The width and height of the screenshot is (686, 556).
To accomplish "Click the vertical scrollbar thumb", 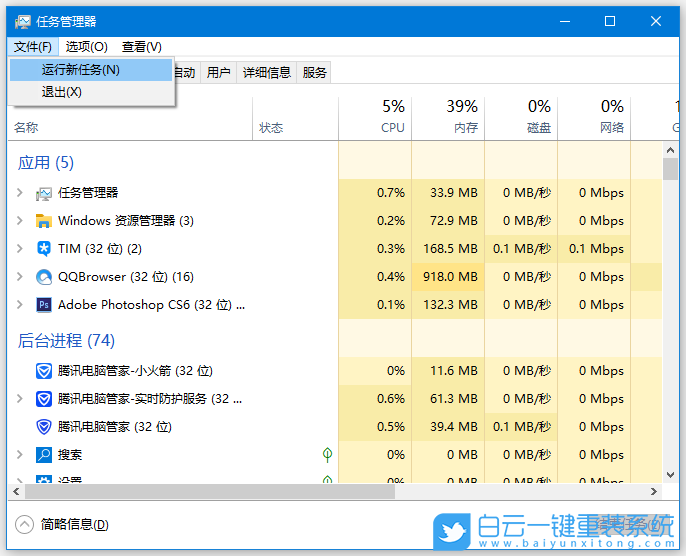I will pos(670,169).
